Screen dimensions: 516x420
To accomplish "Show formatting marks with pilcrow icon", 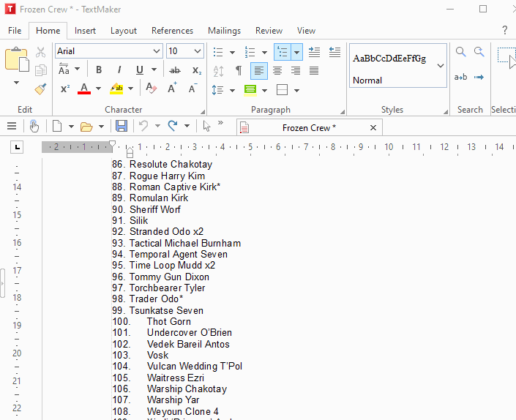I will [238, 71].
